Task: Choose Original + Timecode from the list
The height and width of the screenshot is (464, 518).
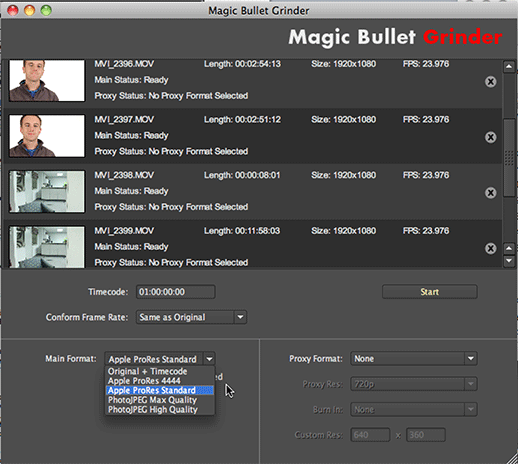Action: click(160, 371)
